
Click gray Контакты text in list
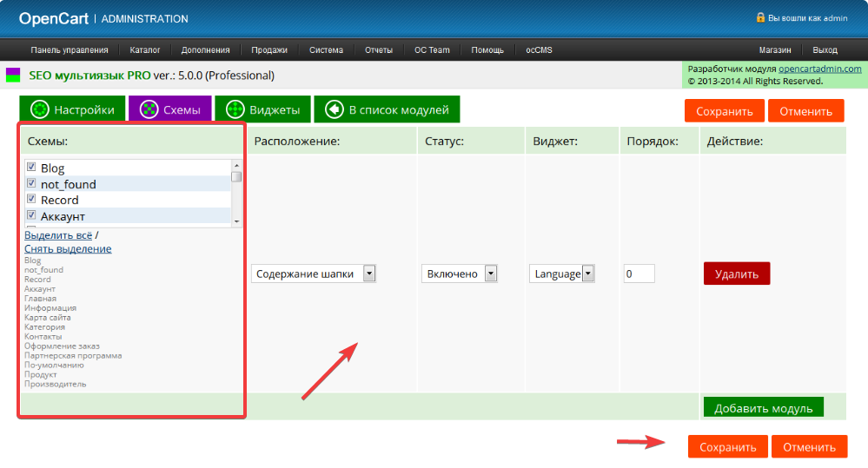[43, 336]
